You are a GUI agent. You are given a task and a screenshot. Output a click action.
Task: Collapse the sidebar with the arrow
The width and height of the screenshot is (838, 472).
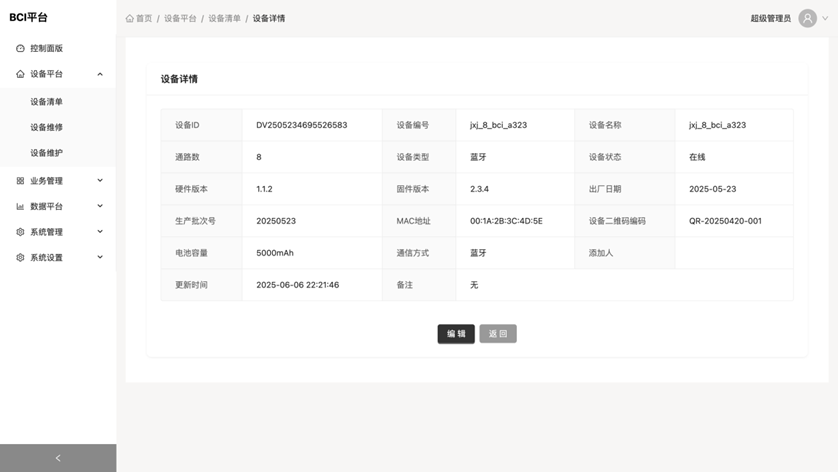58,458
